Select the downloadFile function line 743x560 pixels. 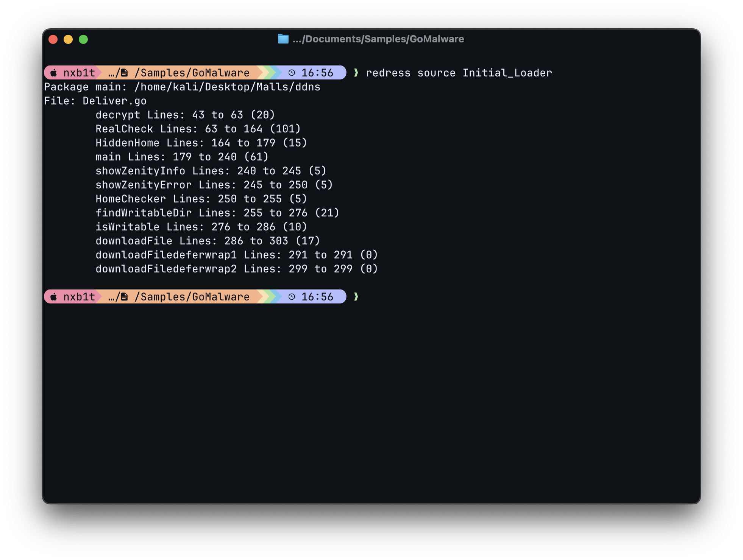[208, 241]
